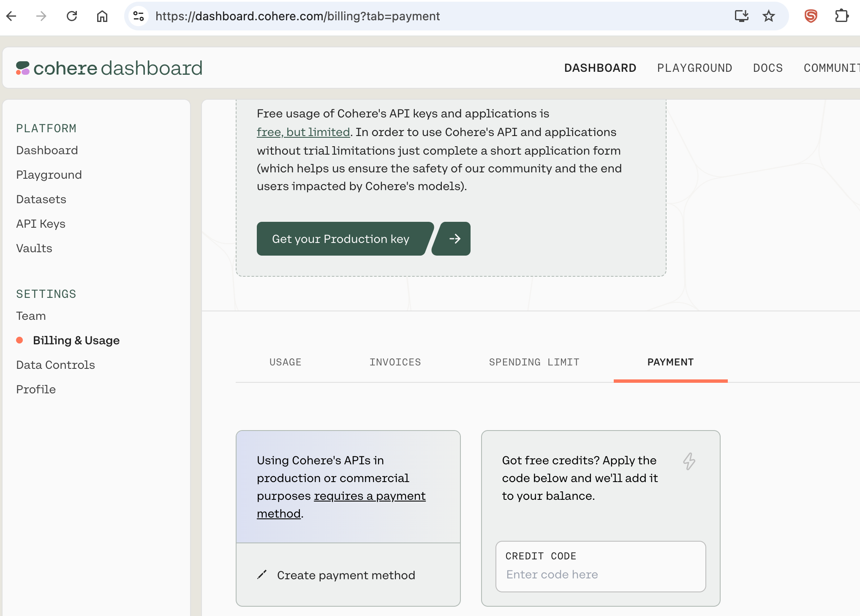This screenshot has width=860, height=616.
Task: Select Playground in the Platform sidebar
Action: pos(49,175)
